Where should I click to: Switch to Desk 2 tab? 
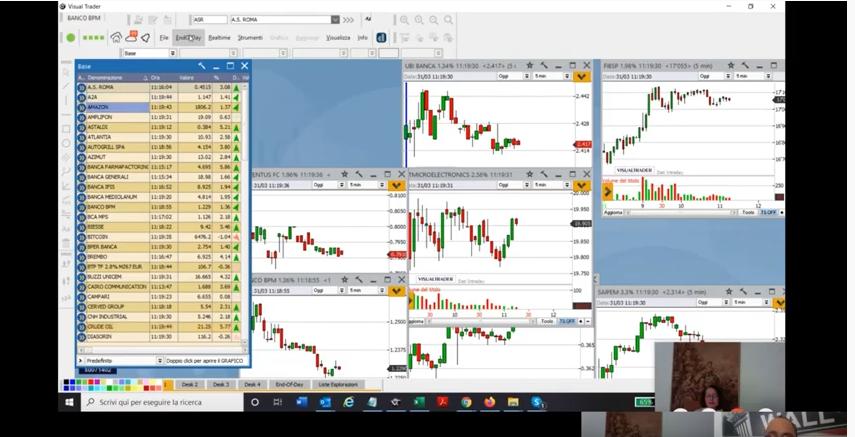(190, 385)
